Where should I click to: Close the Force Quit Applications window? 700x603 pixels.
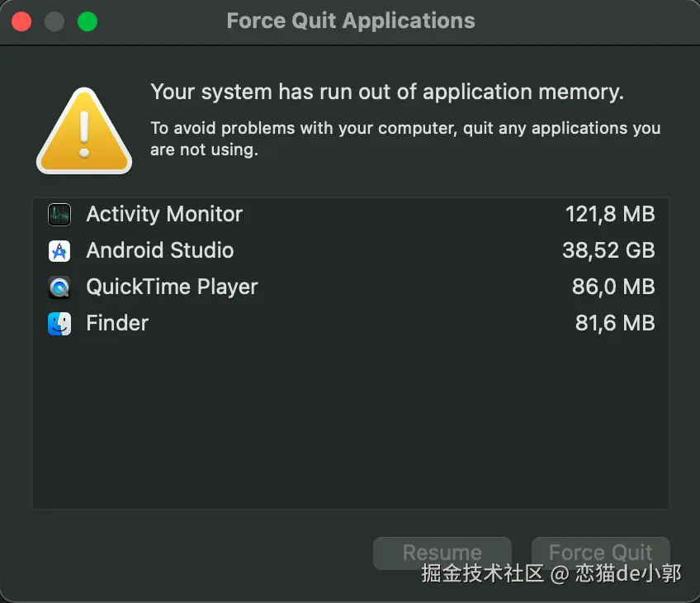[21, 21]
